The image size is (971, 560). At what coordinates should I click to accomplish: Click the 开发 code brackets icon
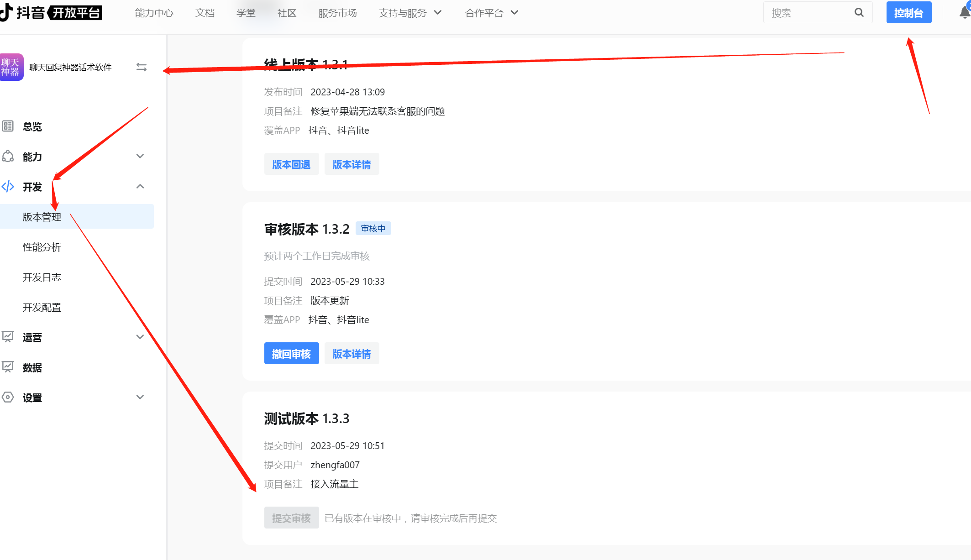pos(8,187)
